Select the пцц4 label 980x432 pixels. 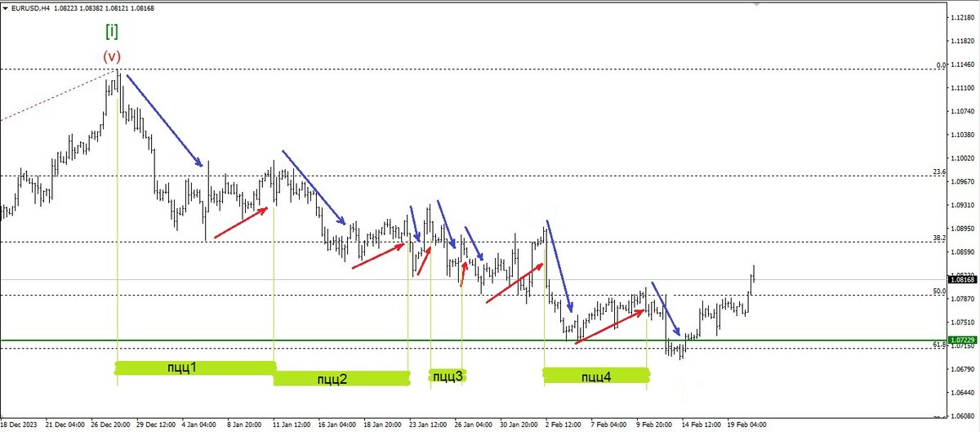coord(597,376)
